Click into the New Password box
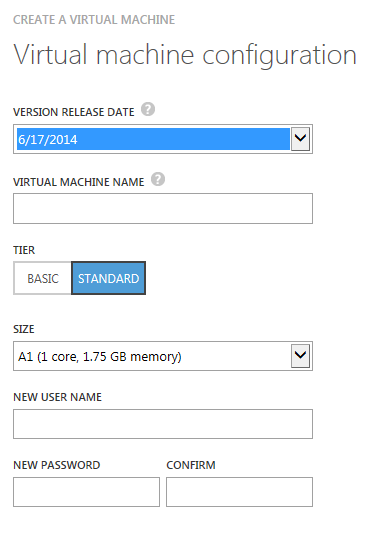The image size is (381, 535). 87,492
